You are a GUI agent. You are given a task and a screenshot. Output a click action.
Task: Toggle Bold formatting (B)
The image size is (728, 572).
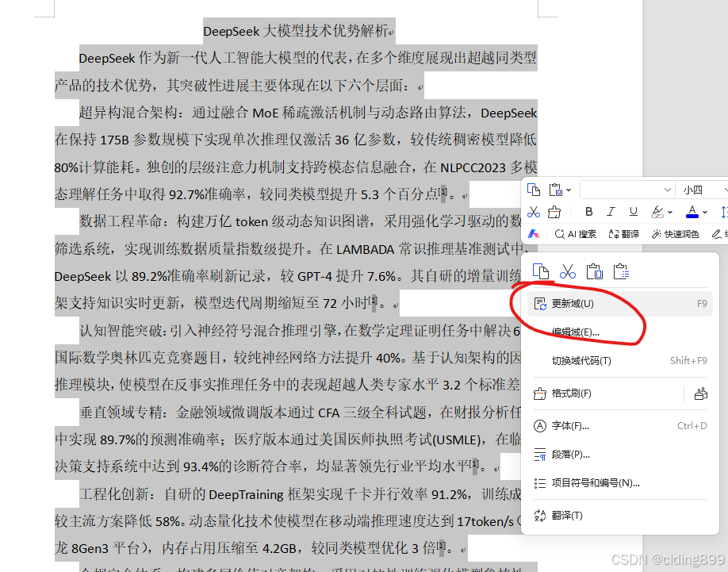(588, 212)
